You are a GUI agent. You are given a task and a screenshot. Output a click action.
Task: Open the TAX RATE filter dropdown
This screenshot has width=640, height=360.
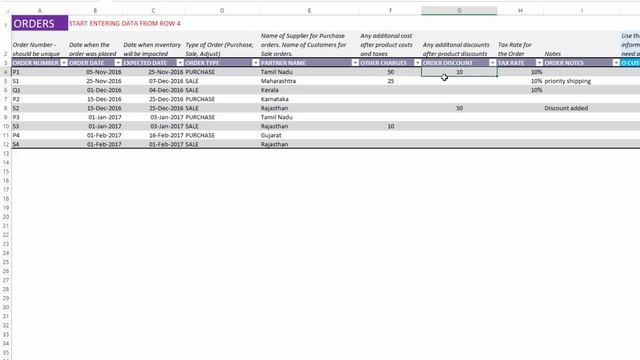[539, 63]
